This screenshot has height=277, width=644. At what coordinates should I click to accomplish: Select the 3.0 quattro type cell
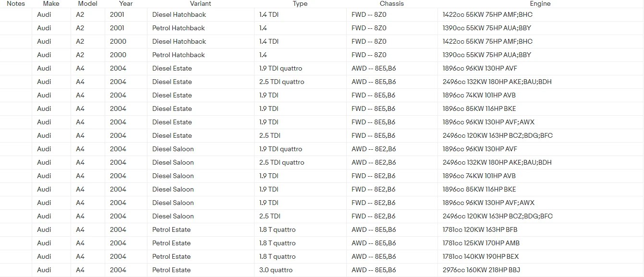(x=276, y=270)
